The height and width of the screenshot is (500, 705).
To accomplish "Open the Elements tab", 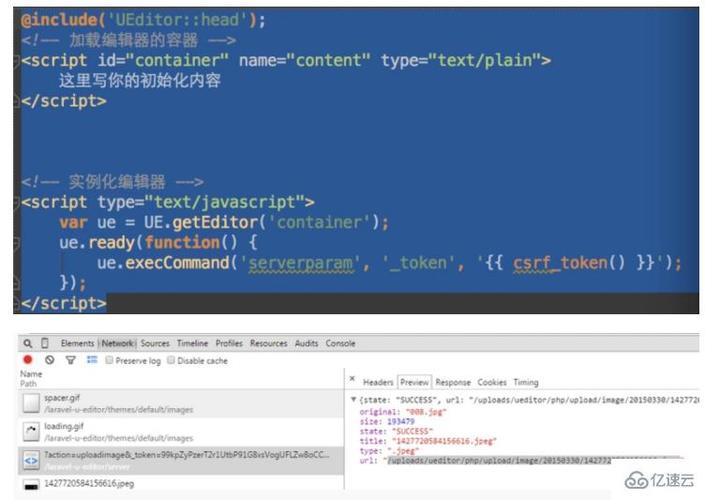I will (77, 344).
